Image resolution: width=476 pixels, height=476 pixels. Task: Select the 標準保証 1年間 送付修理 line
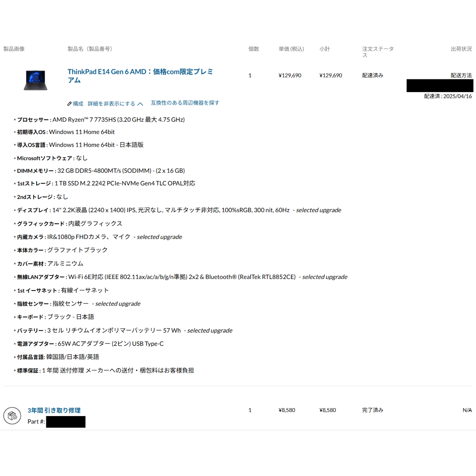click(x=104, y=370)
